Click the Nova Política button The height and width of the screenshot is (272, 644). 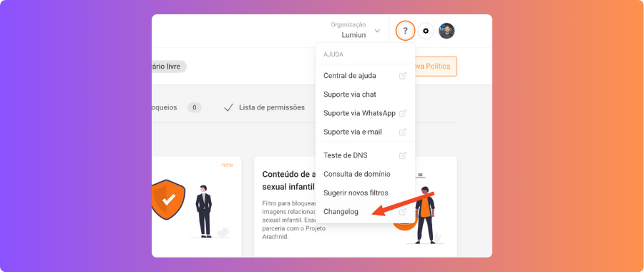click(x=436, y=67)
